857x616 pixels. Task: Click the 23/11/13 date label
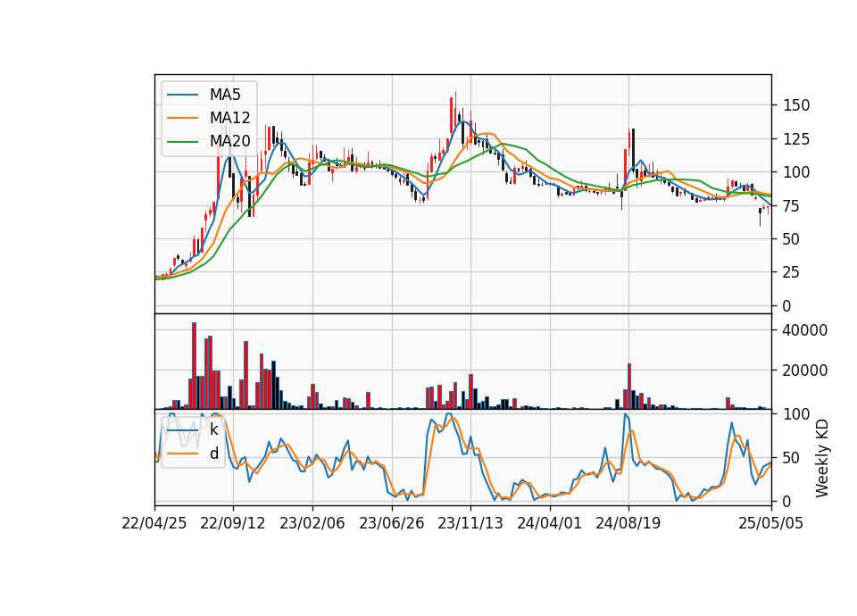coord(470,523)
